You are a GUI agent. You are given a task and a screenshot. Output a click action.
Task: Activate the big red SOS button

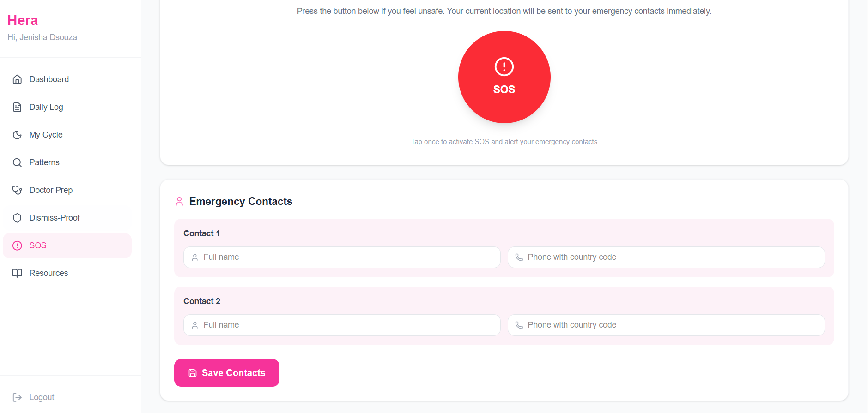click(x=504, y=77)
